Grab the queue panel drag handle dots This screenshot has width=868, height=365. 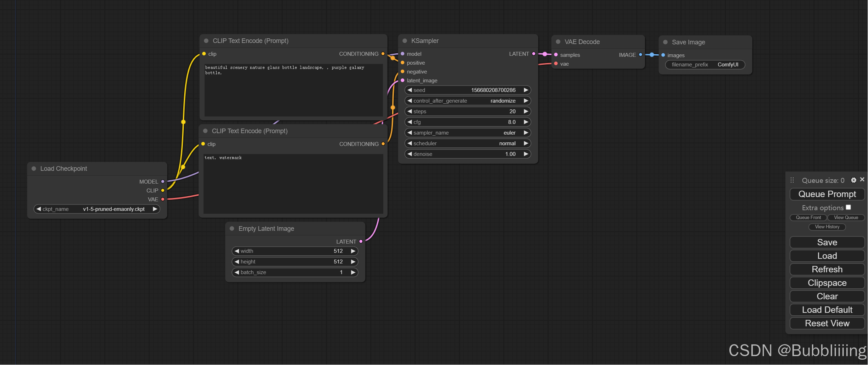tap(792, 180)
